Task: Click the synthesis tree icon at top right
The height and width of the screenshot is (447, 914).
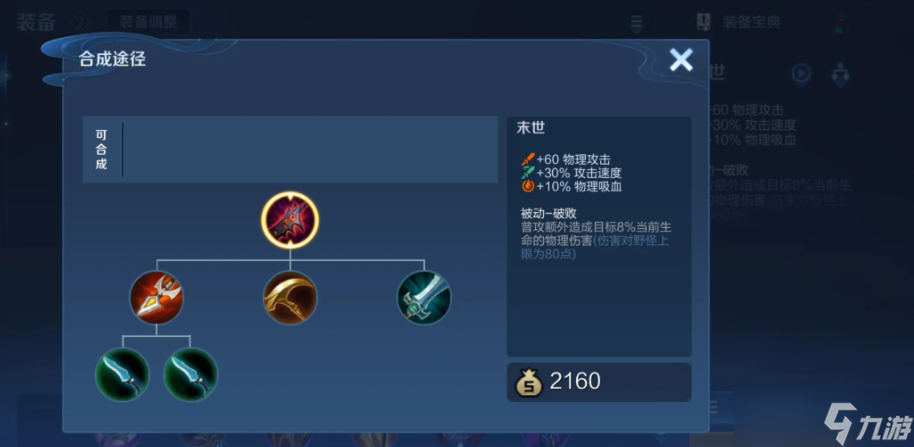Action: [840, 75]
